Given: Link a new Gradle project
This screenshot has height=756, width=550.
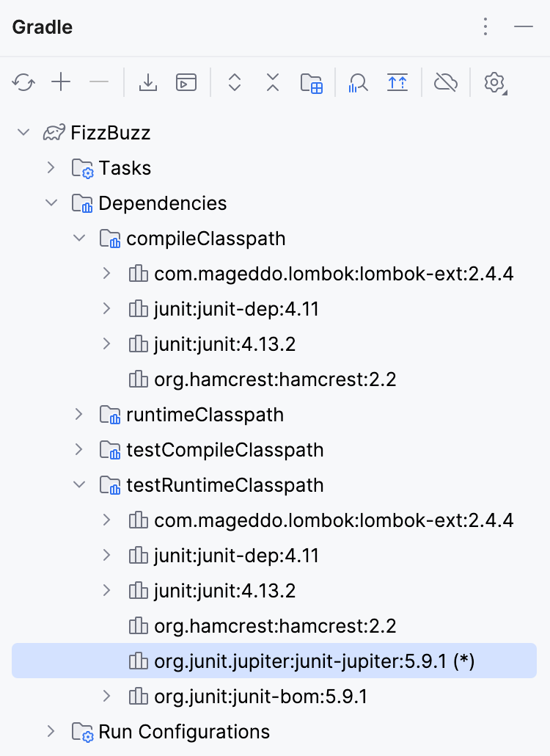Looking at the screenshot, I should tap(60, 83).
